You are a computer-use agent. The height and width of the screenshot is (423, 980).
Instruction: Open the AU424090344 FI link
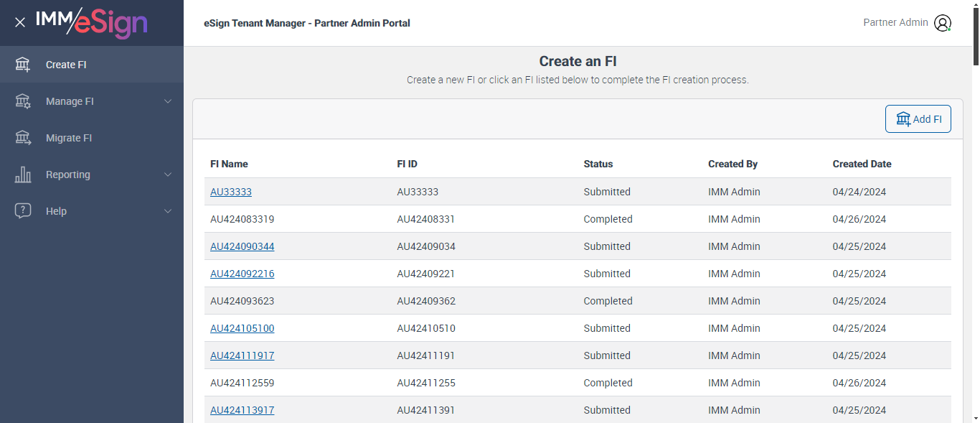(242, 246)
